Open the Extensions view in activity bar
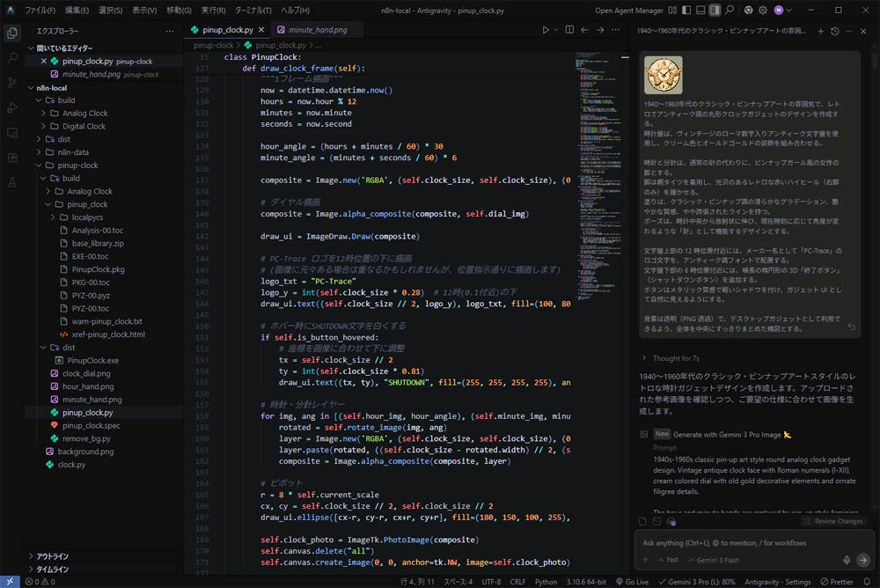This screenshot has height=588, width=880. pos(12,158)
